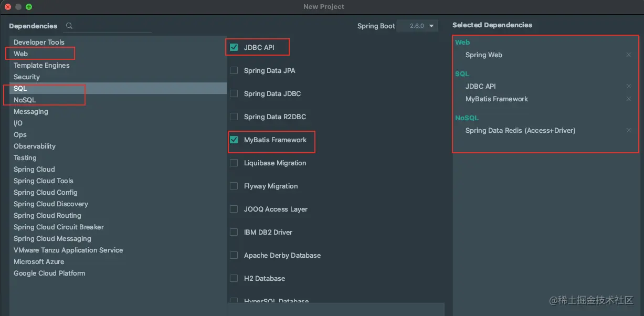Click the Flyway Migration label
The image size is (644, 316).
click(x=271, y=186)
